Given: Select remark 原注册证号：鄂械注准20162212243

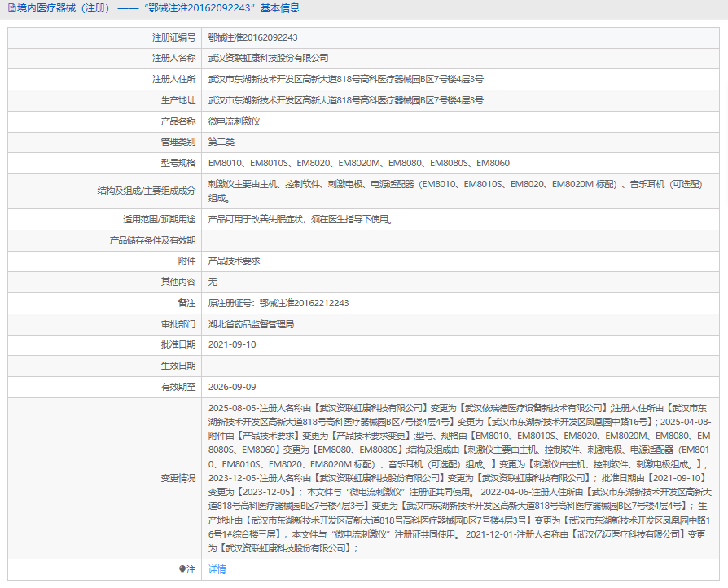Looking at the screenshot, I should click(x=278, y=303).
